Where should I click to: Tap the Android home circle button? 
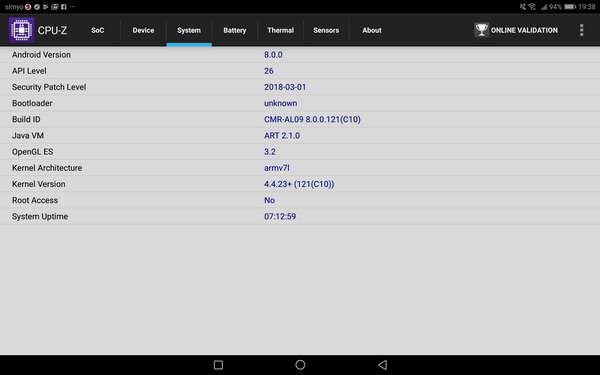(300, 365)
